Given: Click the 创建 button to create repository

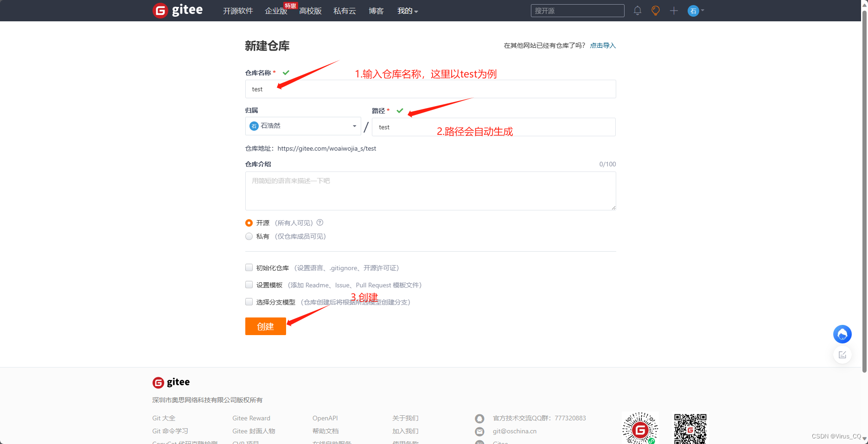Looking at the screenshot, I should pyautogui.click(x=265, y=326).
